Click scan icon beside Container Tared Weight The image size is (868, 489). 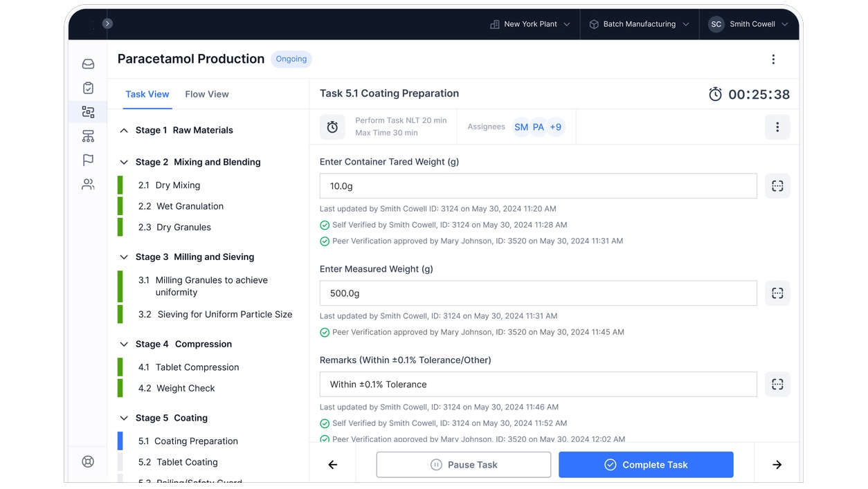point(777,186)
